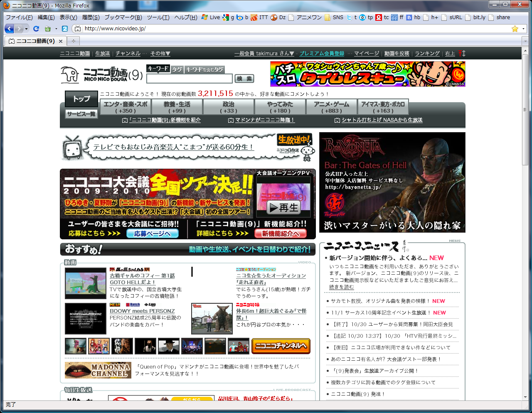Click the サービス一覧 button
Viewport: 532px width, 413px height.
81,114
